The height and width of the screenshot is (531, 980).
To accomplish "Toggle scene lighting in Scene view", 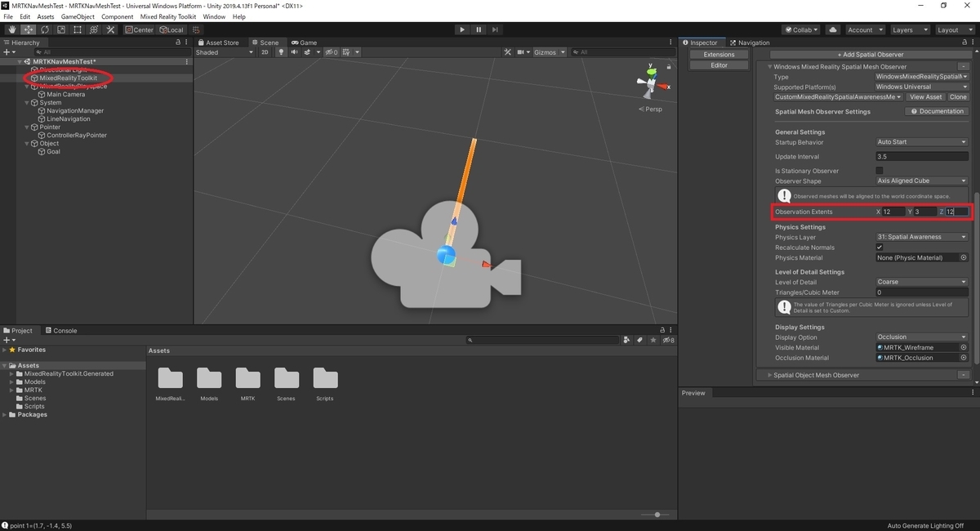I will 282,52.
